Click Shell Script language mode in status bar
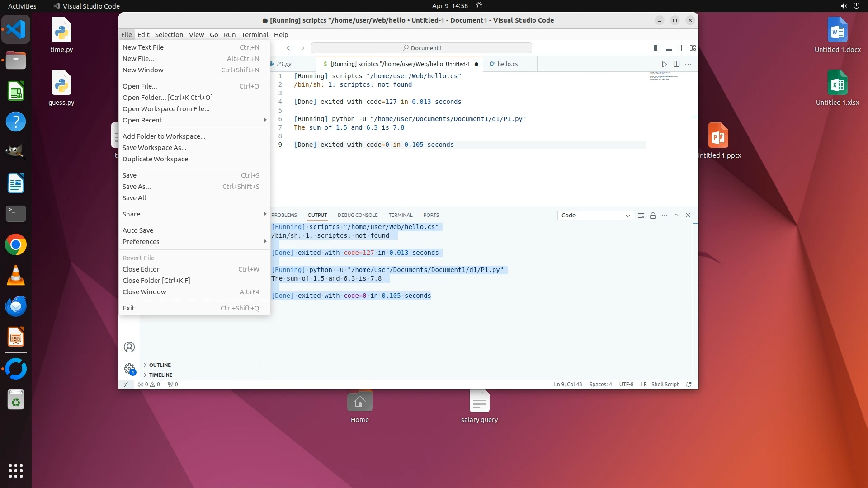 (665, 385)
